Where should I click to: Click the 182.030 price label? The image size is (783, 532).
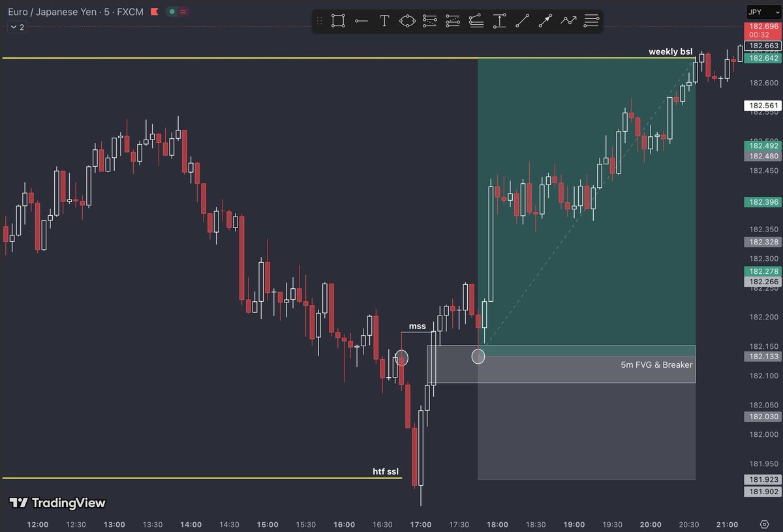point(763,417)
